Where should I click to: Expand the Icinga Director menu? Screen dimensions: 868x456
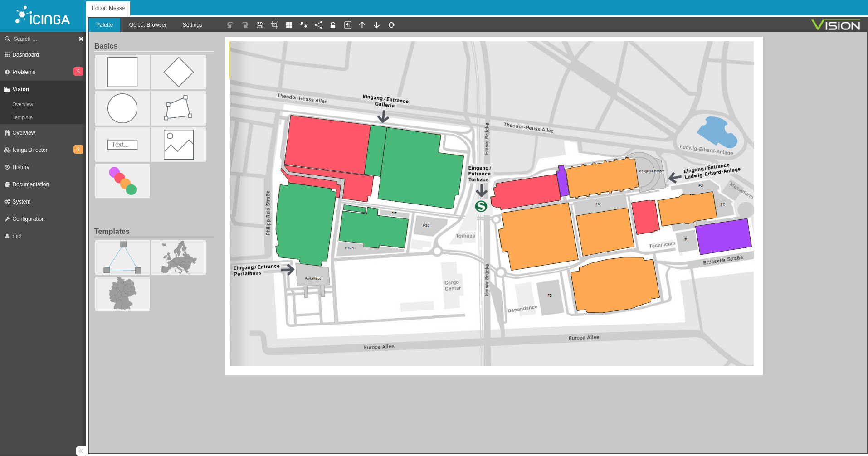click(30, 150)
